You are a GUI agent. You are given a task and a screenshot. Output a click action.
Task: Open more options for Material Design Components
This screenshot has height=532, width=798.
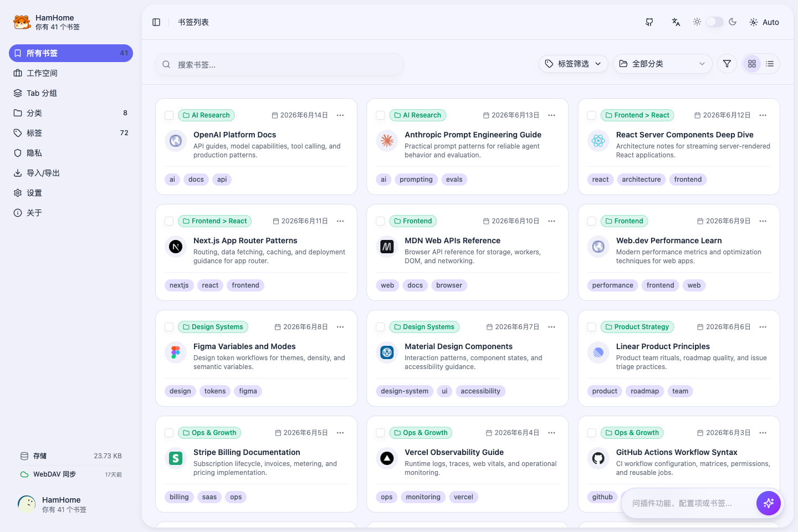[x=551, y=327]
